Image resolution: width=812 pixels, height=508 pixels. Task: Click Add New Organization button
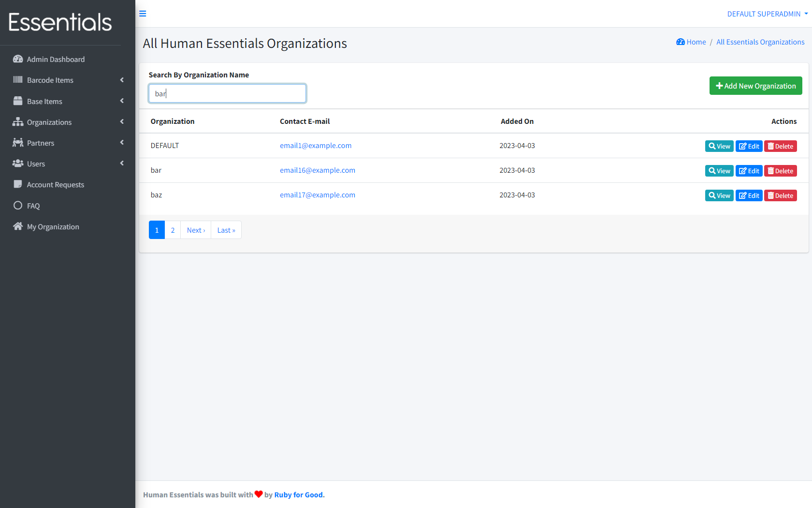coord(755,86)
